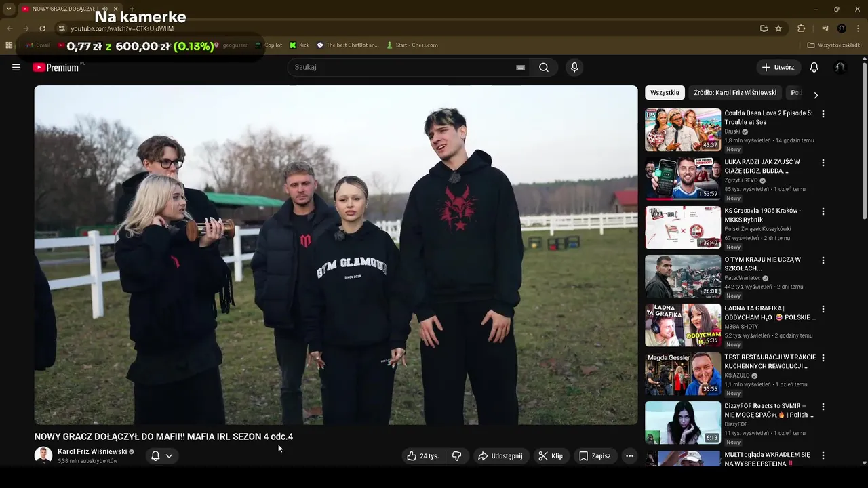
Task: Open options for DizzyFOF Reacts video
Action: pyautogui.click(x=823, y=407)
